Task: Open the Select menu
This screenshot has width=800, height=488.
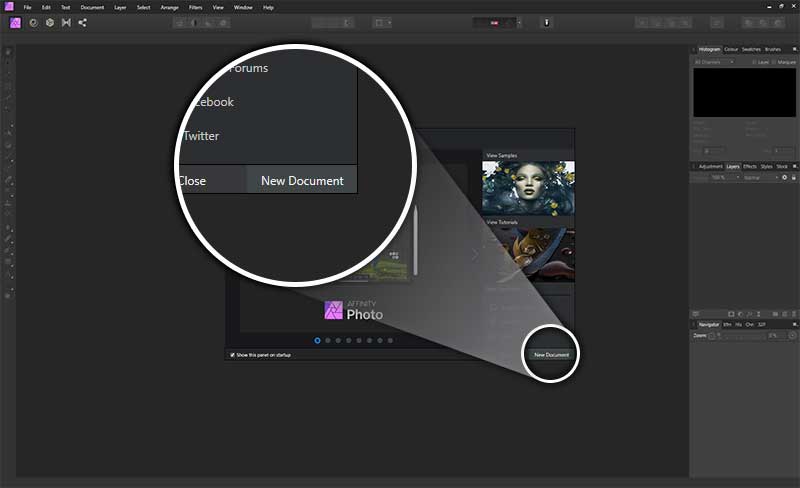Action: coord(144,8)
